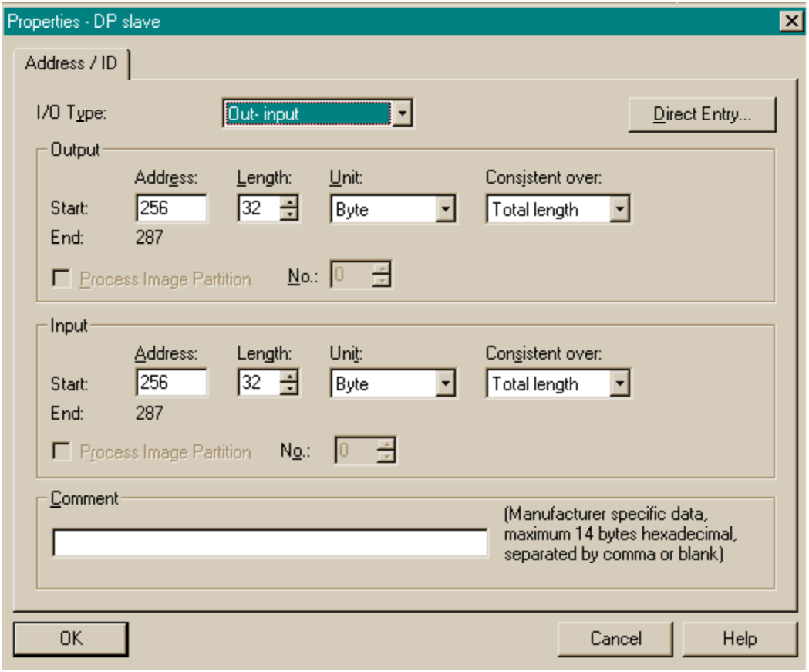
Task: Open Help for this dialog
Action: [740, 639]
